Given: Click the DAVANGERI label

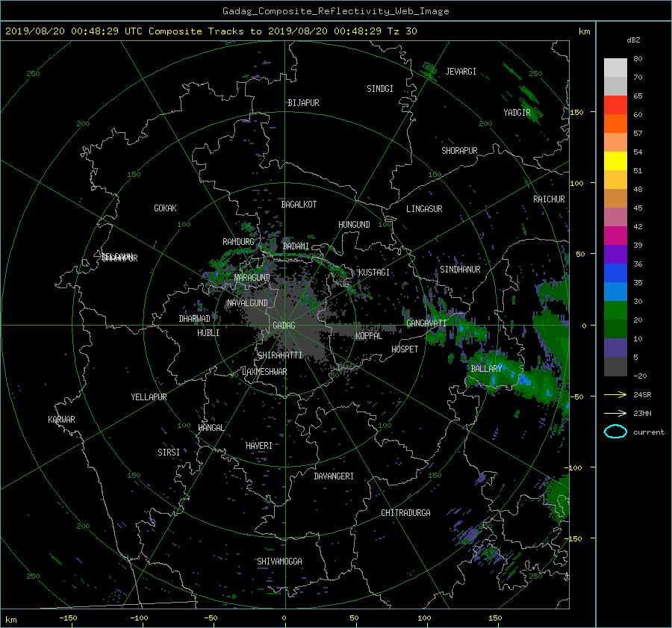Looking at the screenshot, I should coord(334,476).
